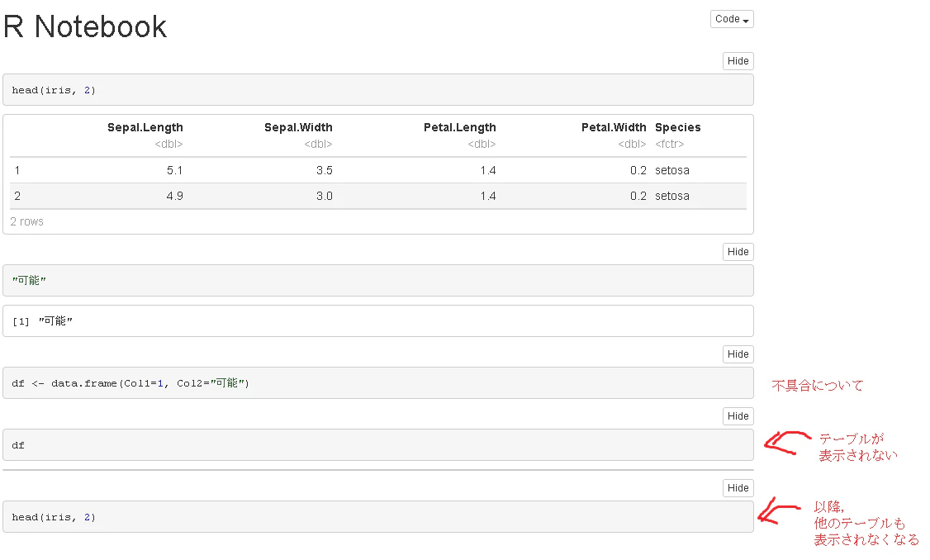The width and height of the screenshot is (930, 560).
Task: Open the Code dropdown menu
Action: (x=732, y=19)
